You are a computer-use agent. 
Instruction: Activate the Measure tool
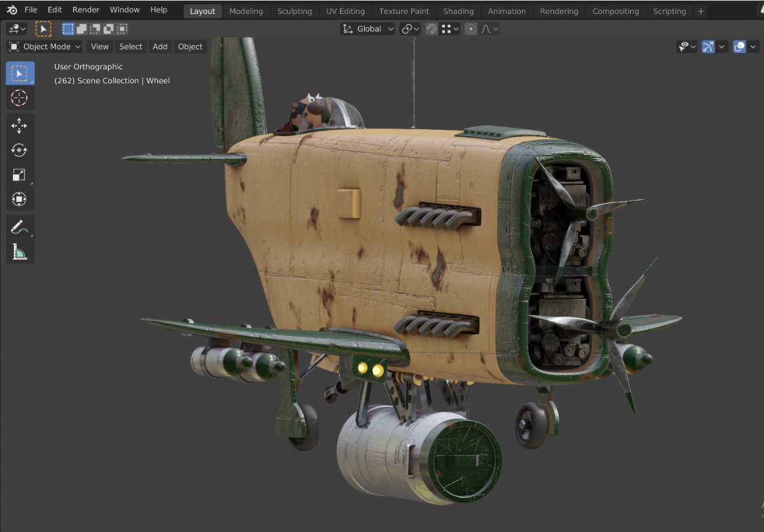pos(20,252)
